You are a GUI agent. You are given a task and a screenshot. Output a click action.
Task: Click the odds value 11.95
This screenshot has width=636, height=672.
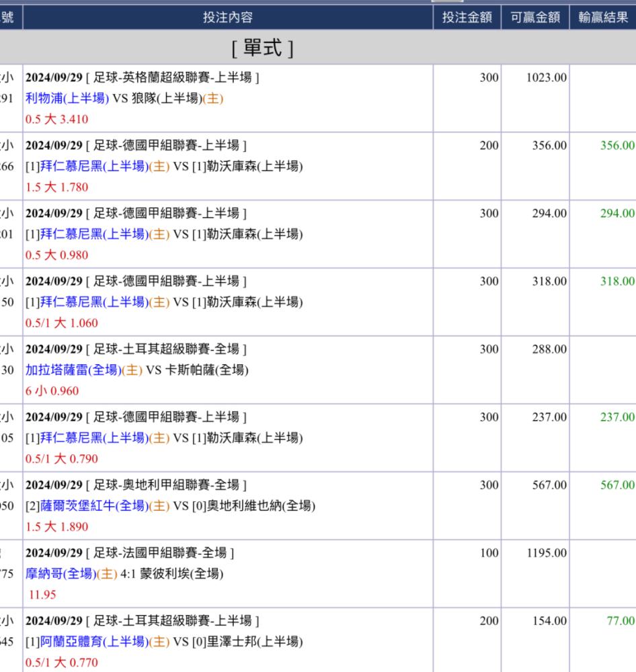[42, 595]
